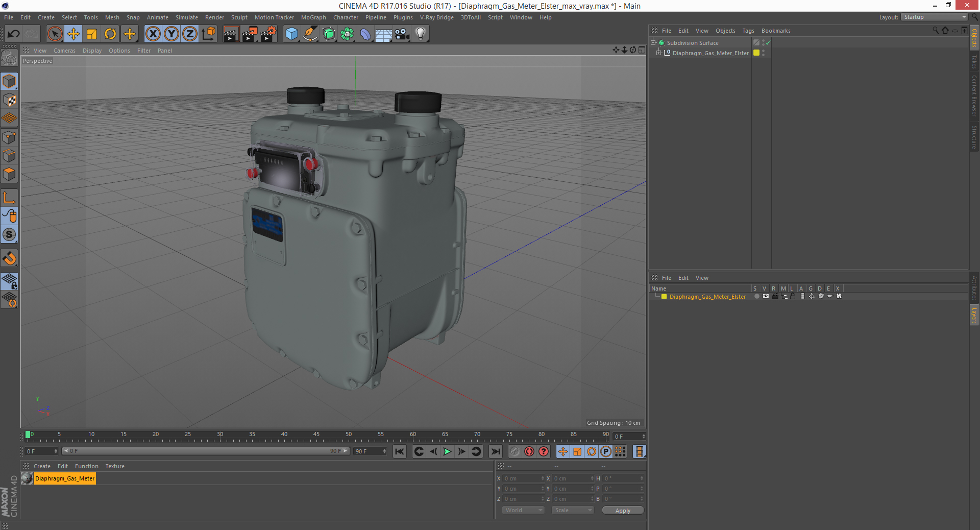The height and width of the screenshot is (530, 980).
Task: Click the Apply button
Action: coord(622,510)
